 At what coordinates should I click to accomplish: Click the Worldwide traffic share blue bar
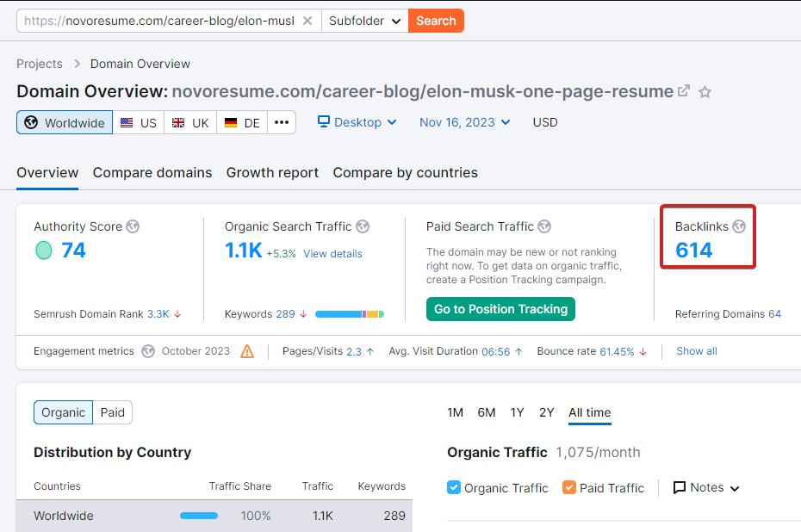[199, 516]
